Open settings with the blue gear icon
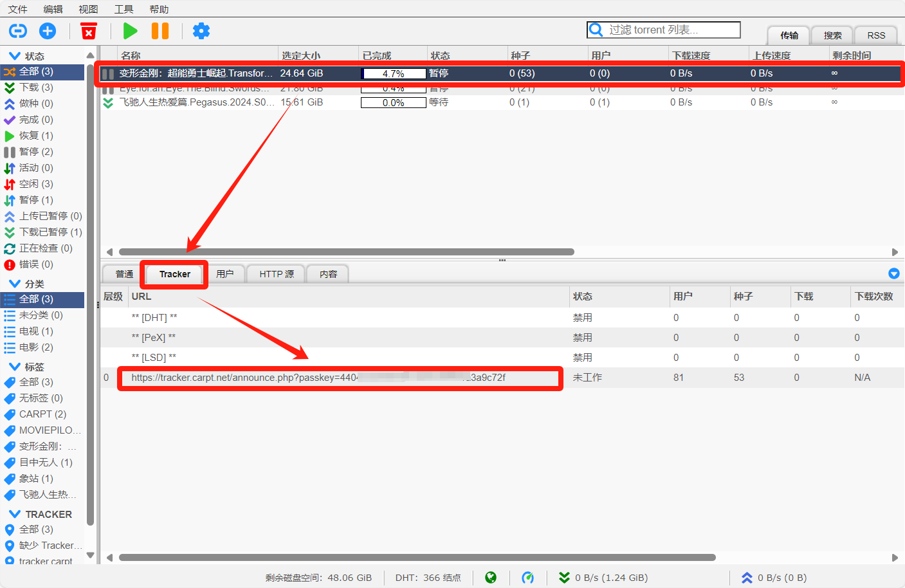Image resolution: width=905 pixels, height=588 pixels. pyautogui.click(x=201, y=31)
